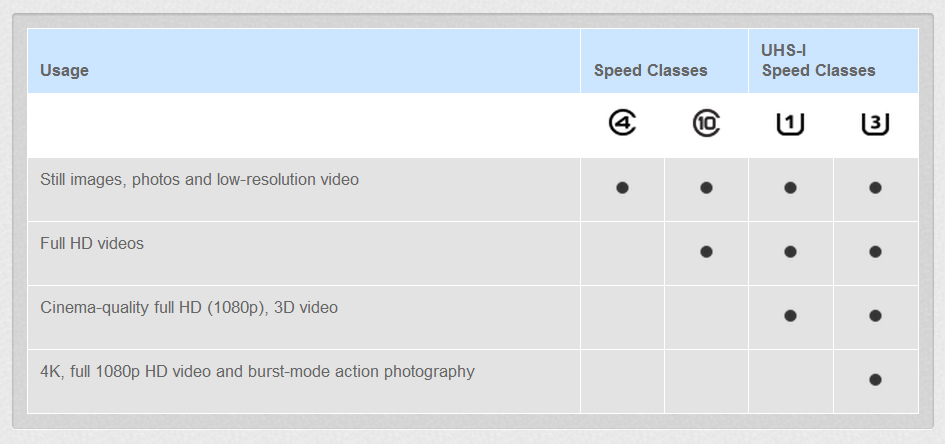Click the Class 10 speed icon
The height and width of the screenshot is (444, 945).
click(706, 124)
